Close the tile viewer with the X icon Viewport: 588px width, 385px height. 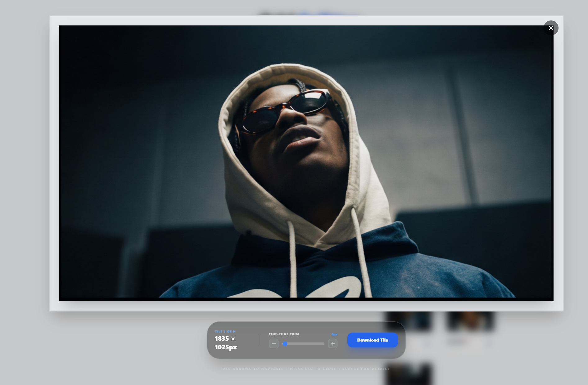coord(551,28)
